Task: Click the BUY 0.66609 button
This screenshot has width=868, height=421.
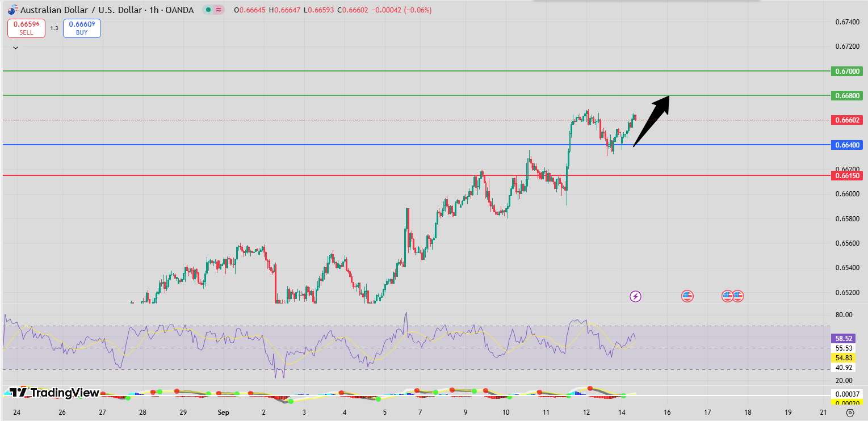Action: [82, 28]
